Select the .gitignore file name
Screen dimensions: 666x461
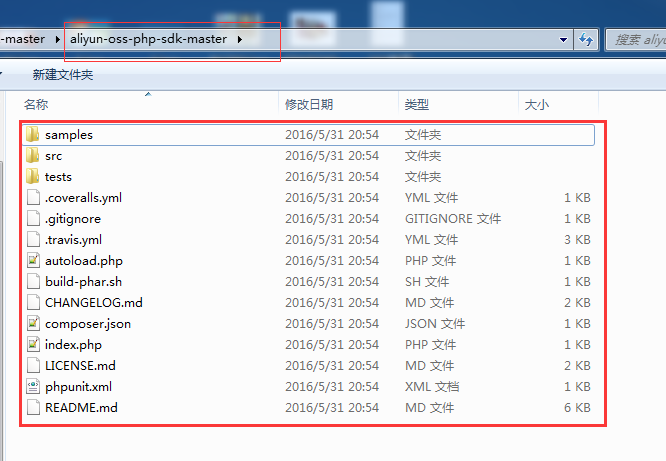(73, 219)
